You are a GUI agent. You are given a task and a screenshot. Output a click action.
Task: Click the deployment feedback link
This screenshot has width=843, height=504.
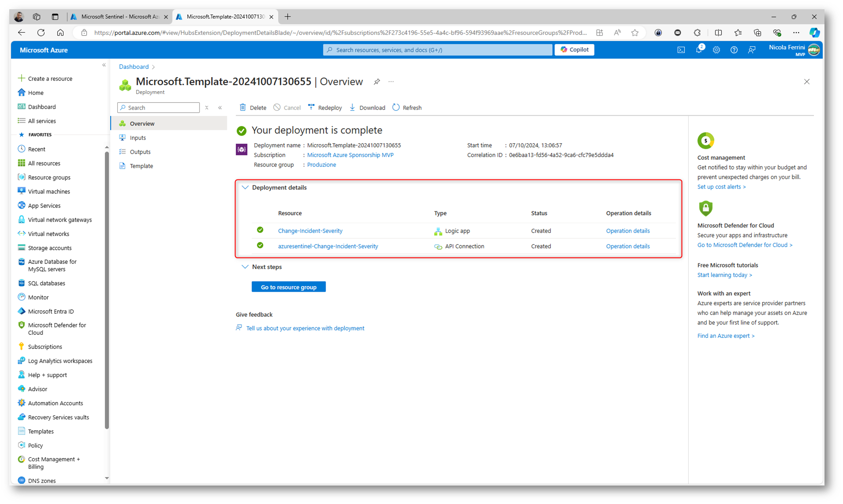(x=305, y=328)
